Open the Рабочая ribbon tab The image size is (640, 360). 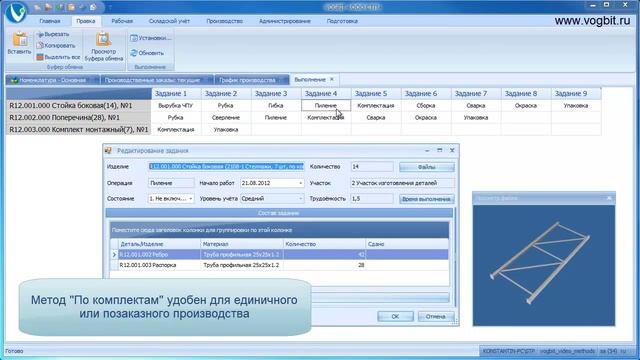[122, 21]
